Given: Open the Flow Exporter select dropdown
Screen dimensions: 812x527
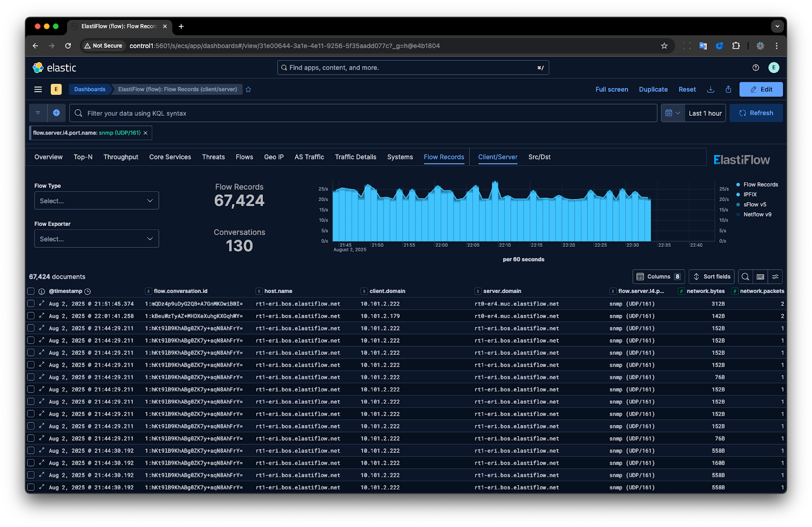Looking at the screenshot, I should pyautogui.click(x=96, y=239).
